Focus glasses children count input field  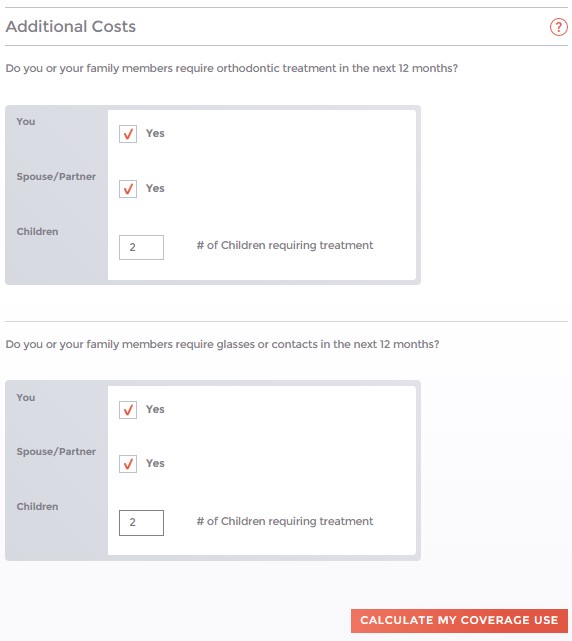click(x=141, y=522)
